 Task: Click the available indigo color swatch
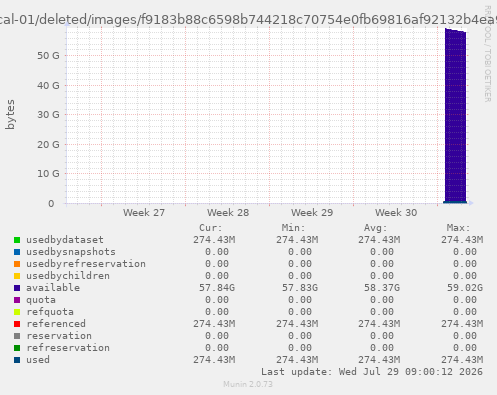17,288
